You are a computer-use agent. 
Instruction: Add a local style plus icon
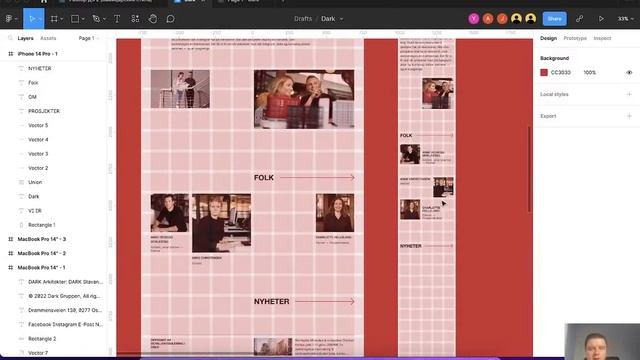(629, 94)
